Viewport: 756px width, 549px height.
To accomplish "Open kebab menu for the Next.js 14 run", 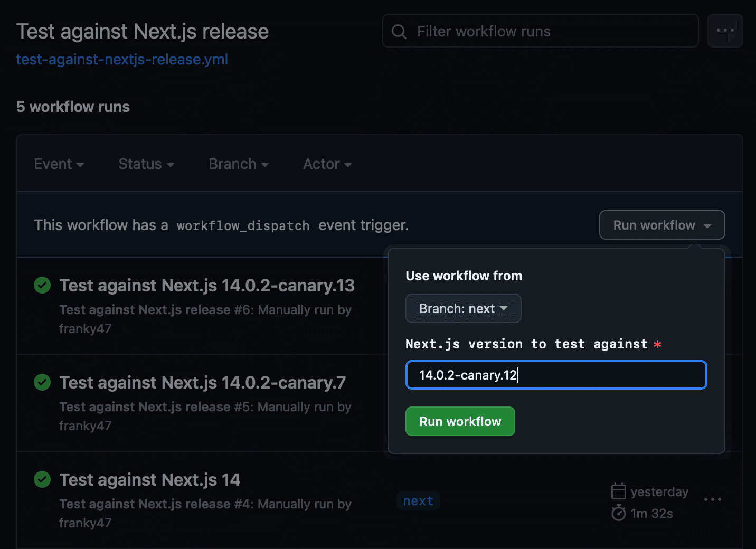I will coord(713,499).
